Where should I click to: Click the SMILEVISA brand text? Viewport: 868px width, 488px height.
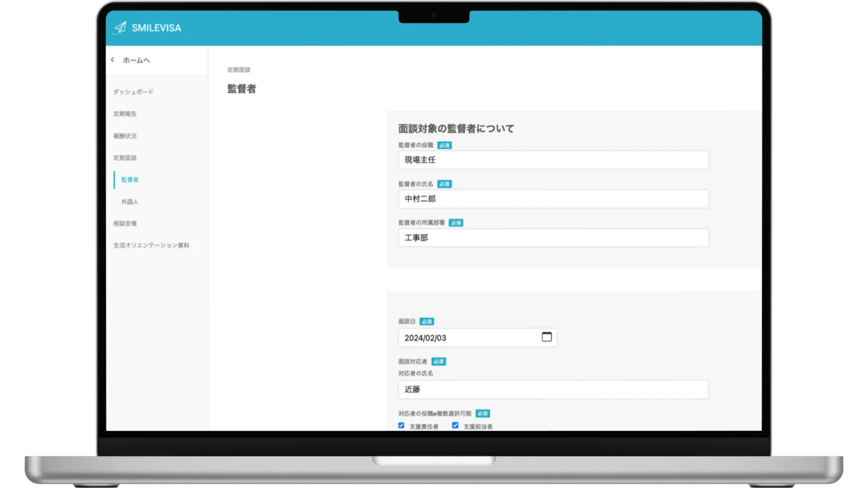pyautogui.click(x=156, y=28)
